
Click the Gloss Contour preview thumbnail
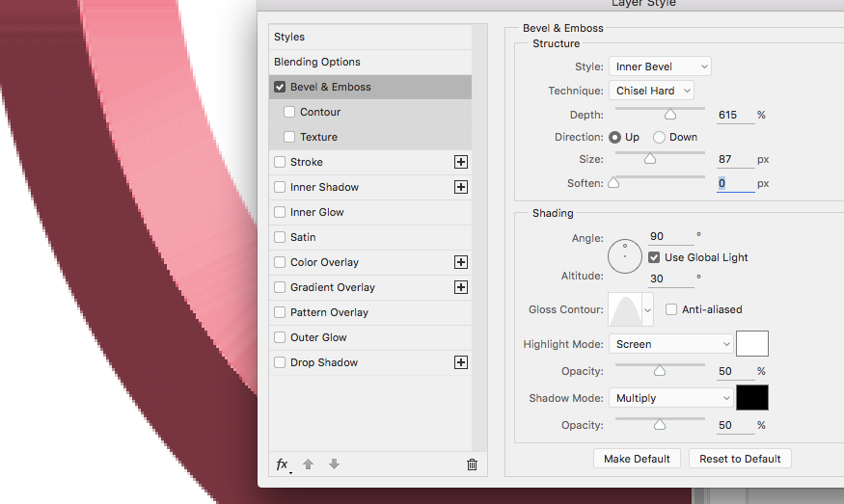click(x=624, y=309)
